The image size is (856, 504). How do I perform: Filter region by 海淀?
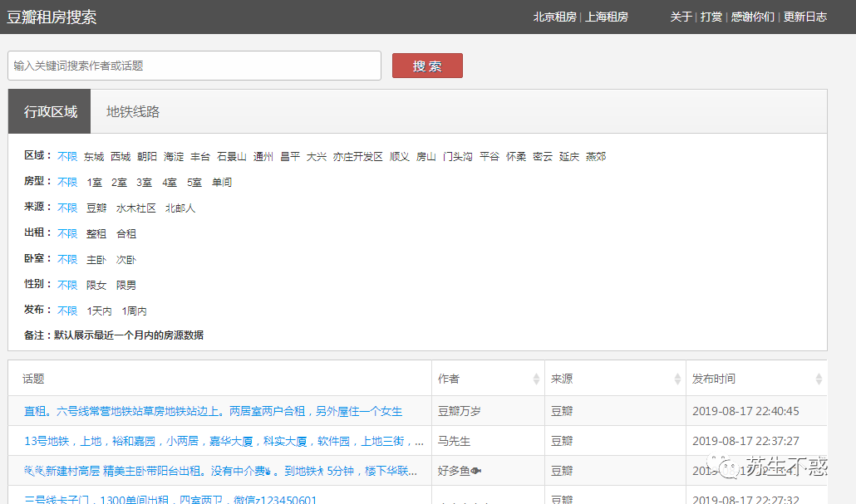174,157
